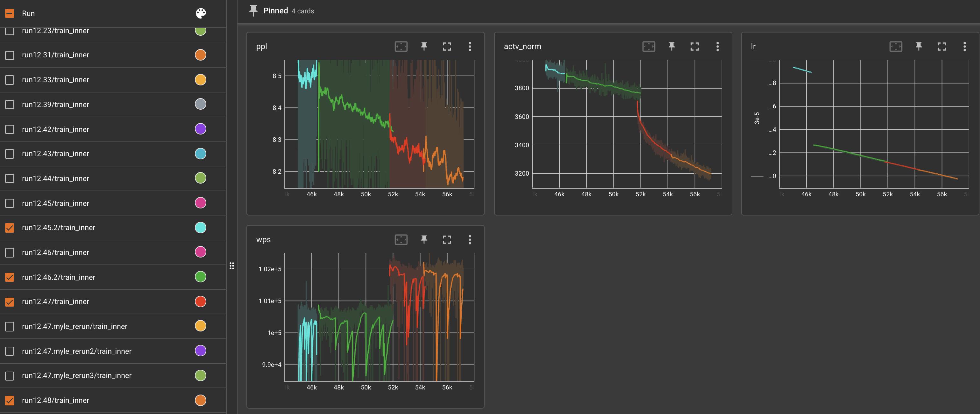980x414 pixels.
Task: Click fullscreen icon on actv_norm card
Action: point(694,47)
